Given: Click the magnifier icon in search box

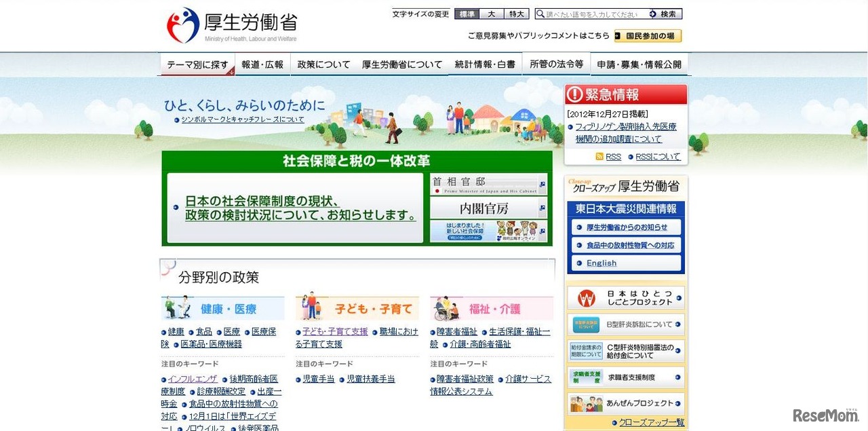Looking at the screenshot, I should pos(540,14).
